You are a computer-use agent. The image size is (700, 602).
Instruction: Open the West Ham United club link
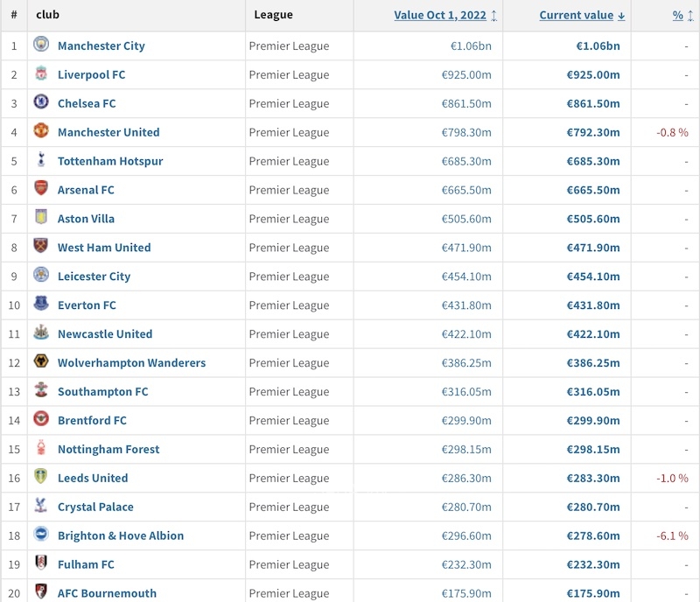(104, 248)
